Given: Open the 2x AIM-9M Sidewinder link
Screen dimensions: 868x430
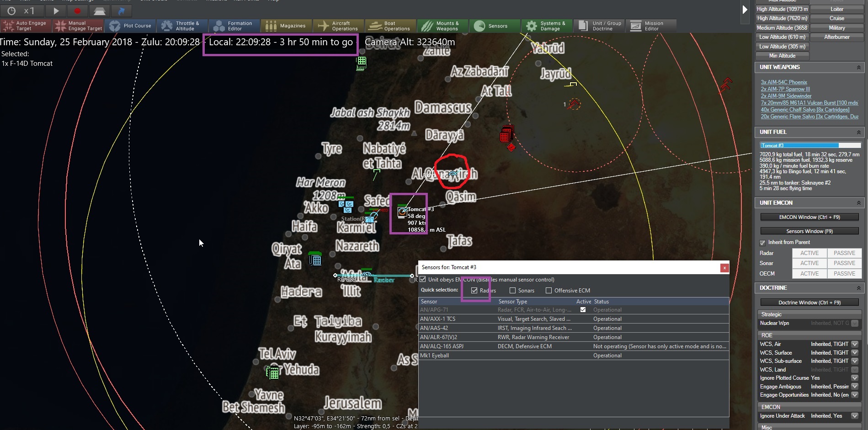Looking at the screenshot, I should 786,96.
